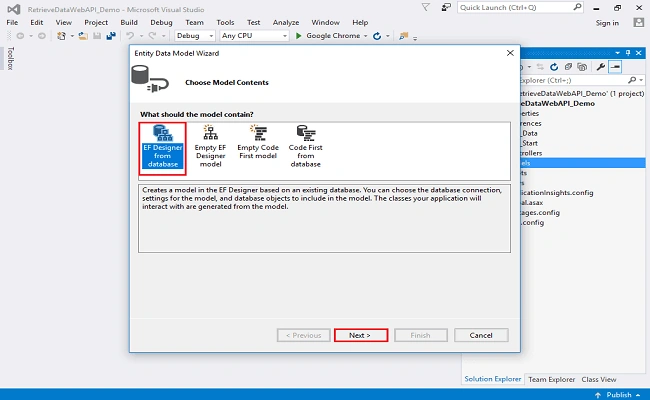The height and width of the screenshot is (400, 650).
Task: Click the Redo toolbar icon
Action: [153, 36]
